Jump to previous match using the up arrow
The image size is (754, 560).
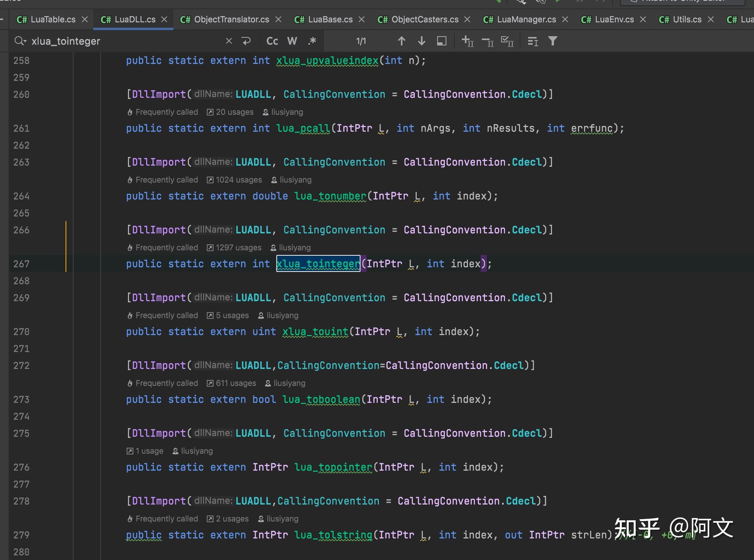pyautogui.click(x=402, y=41)
